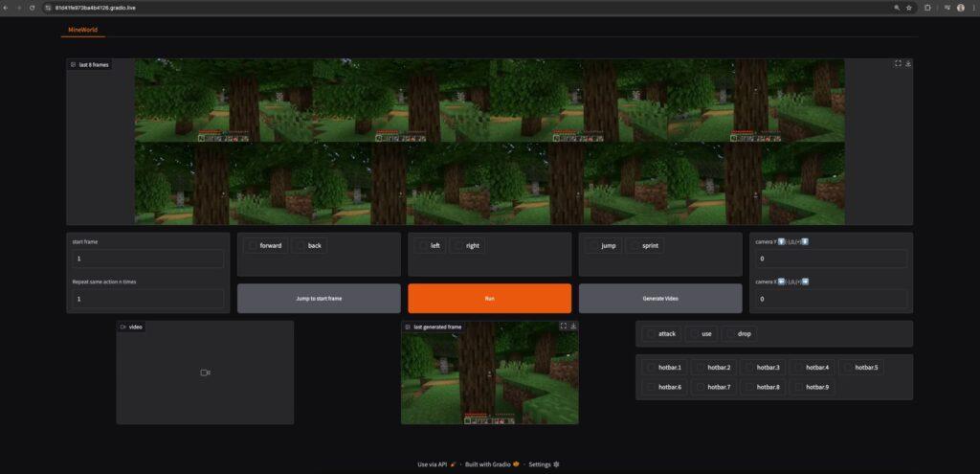Open the browser three-dot menu
This screenshot has width=980, height=474.
coord(973,8)
